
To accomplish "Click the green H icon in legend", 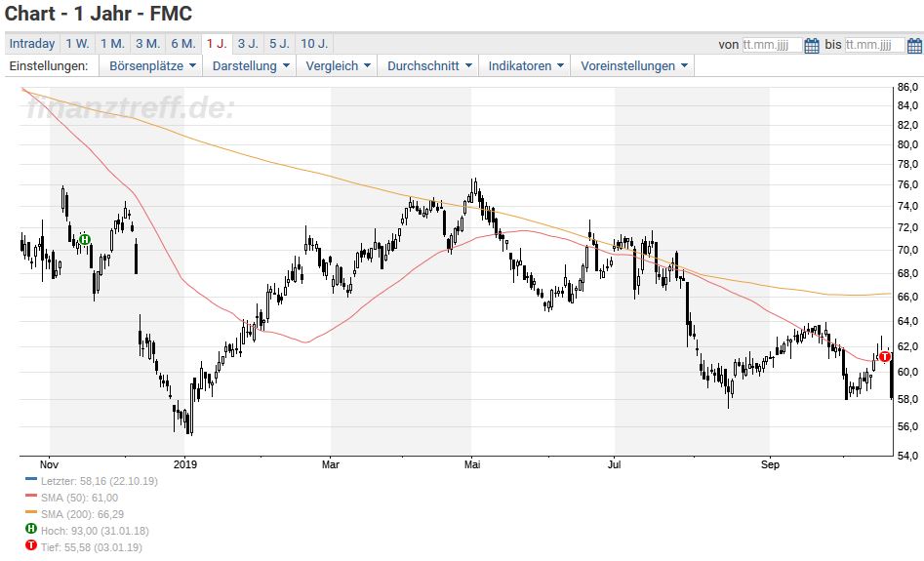I will pyautogui.click(x=31, y=529).
